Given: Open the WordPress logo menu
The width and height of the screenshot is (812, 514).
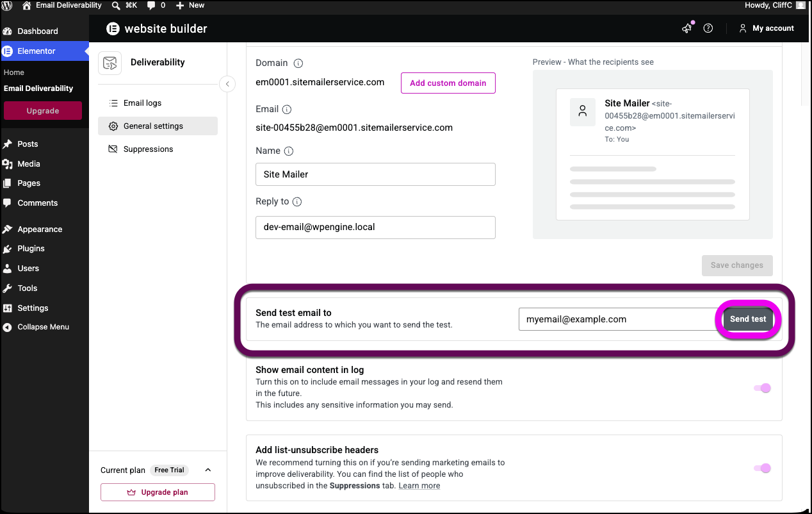Looking at the screenshot, I should coord(8,5).
